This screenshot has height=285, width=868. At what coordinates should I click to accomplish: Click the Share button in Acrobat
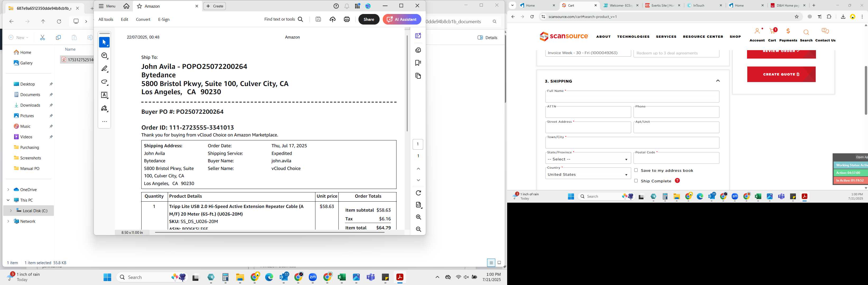(x=369, y=19)
